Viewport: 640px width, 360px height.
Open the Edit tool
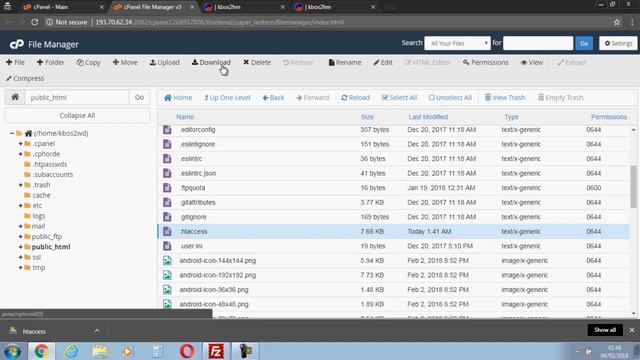pos(383,62)
